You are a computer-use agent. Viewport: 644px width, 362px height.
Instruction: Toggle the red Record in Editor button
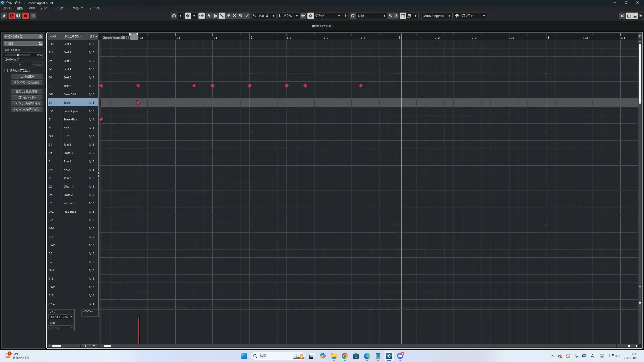click(25, 16)
